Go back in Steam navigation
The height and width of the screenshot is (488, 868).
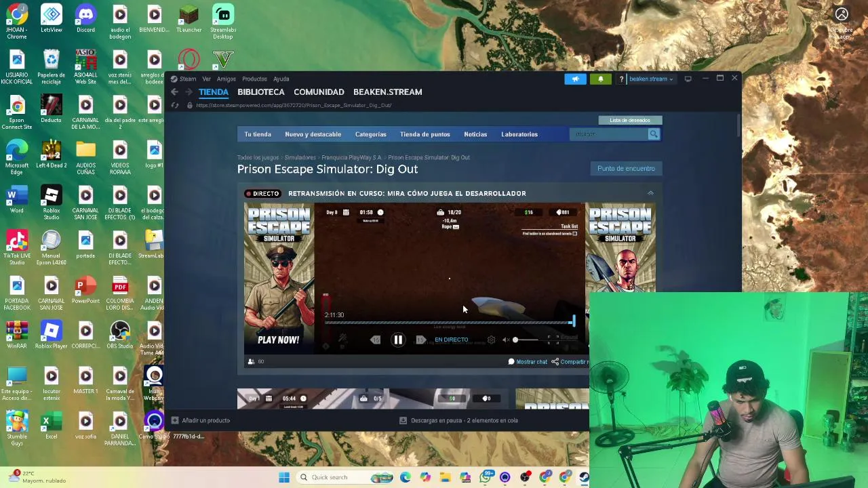(x=174, y=92)
